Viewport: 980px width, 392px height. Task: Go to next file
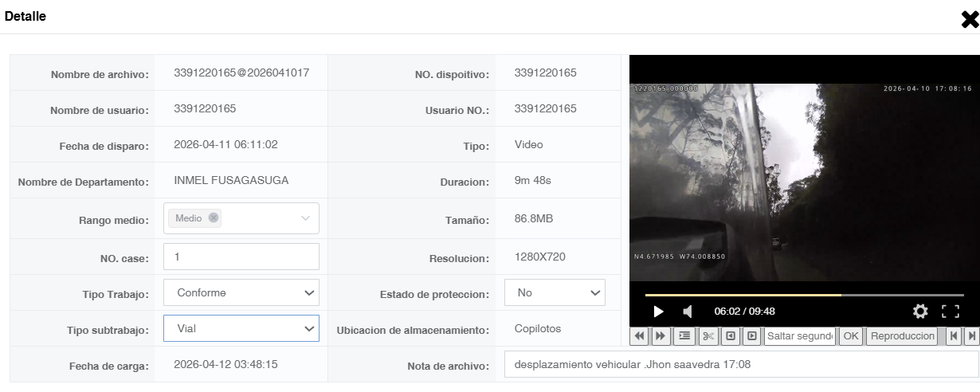click(x=971, y=336)
